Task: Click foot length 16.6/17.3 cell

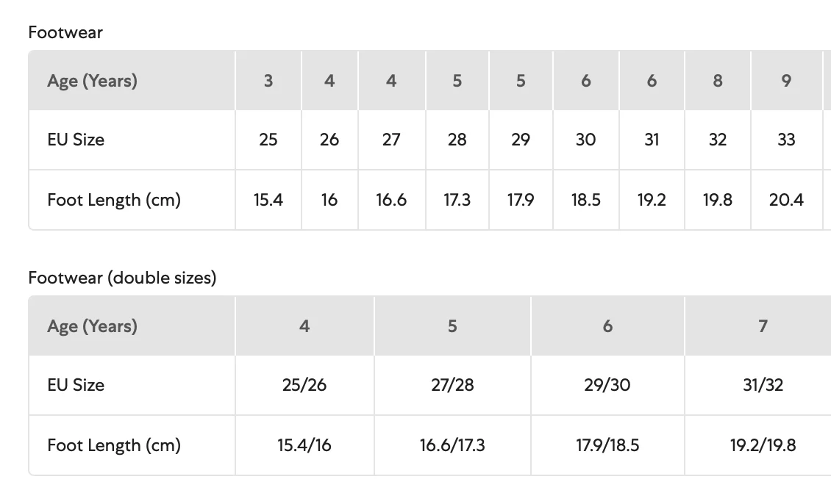Action: tap(452, 445)
